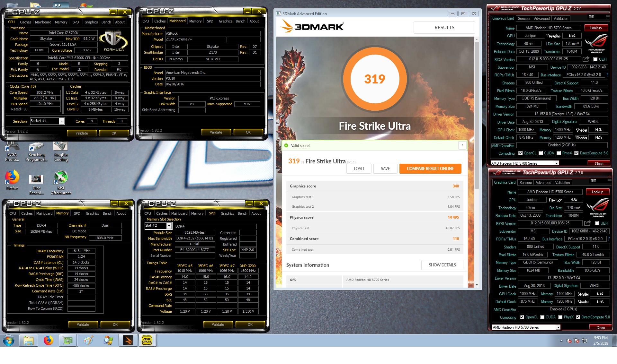Click the GPU-Z circuit board taskbar icon
Image resolution: width=617 pixels, height=364 pixels.
point(68,340)
